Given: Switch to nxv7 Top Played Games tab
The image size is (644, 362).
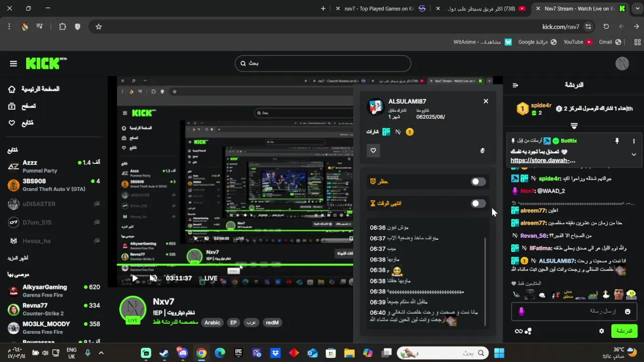Looking at the screenshot, I should [380, 9].
